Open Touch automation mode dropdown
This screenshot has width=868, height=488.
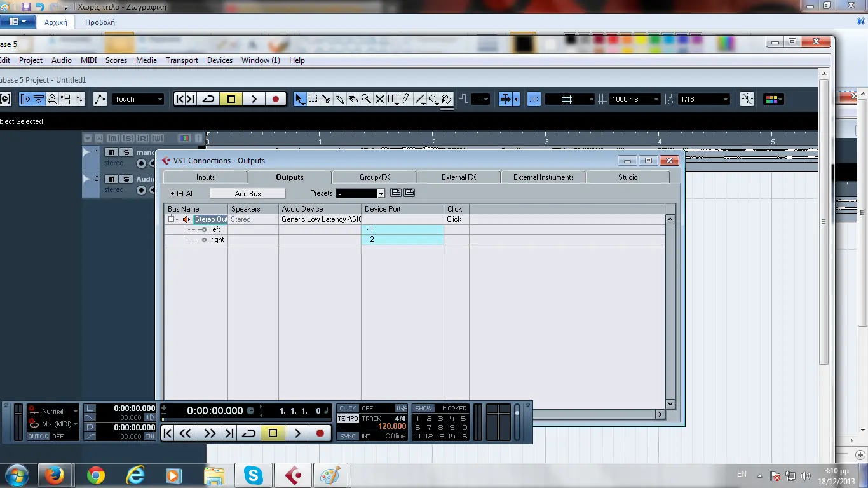point(139,99)
